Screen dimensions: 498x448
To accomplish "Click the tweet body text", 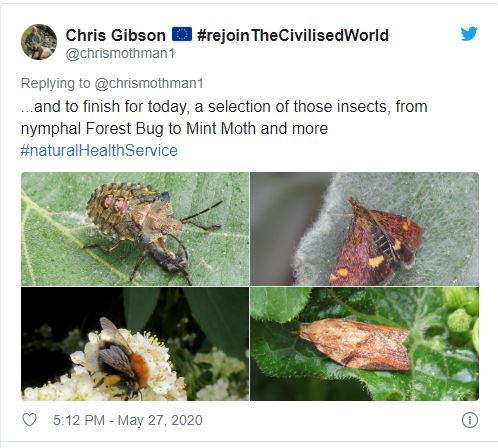I will coord(224,128).
